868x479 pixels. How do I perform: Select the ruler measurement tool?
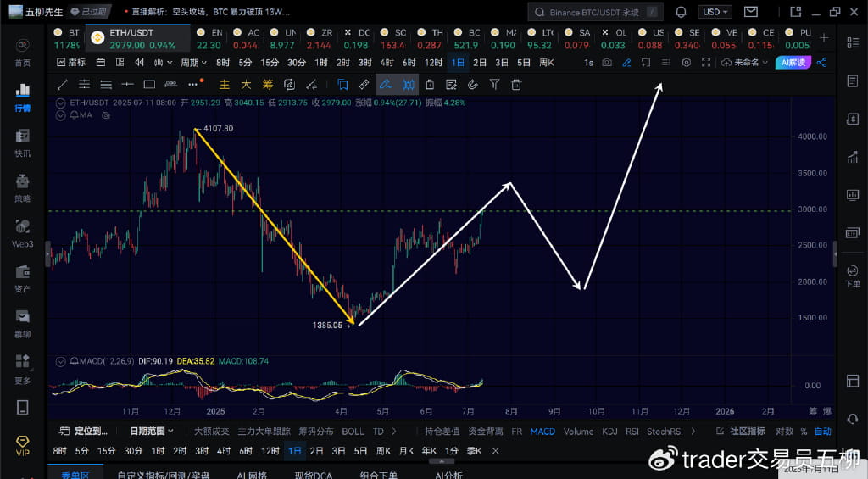coord(364,84)
